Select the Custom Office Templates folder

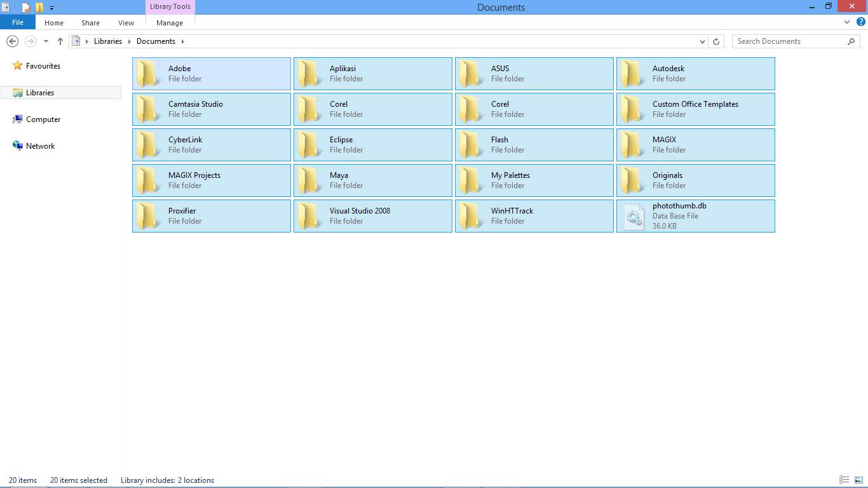(x=696, y=109)
